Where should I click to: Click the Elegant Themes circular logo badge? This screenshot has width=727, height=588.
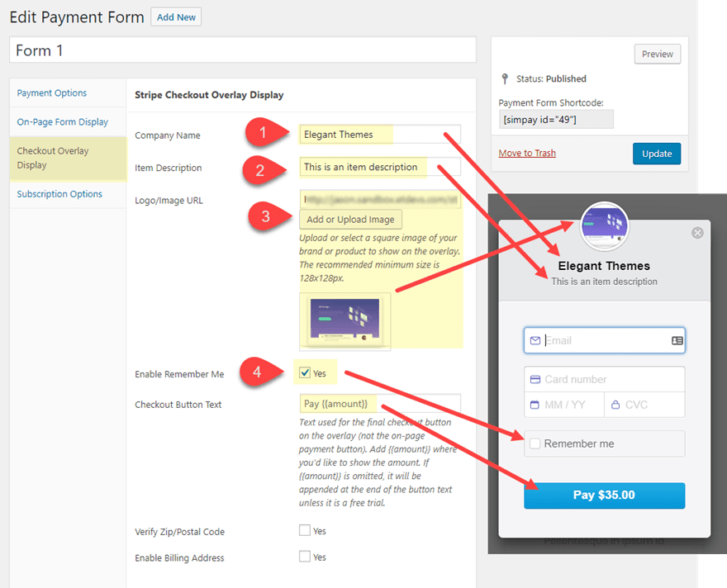tap(604, 225)
